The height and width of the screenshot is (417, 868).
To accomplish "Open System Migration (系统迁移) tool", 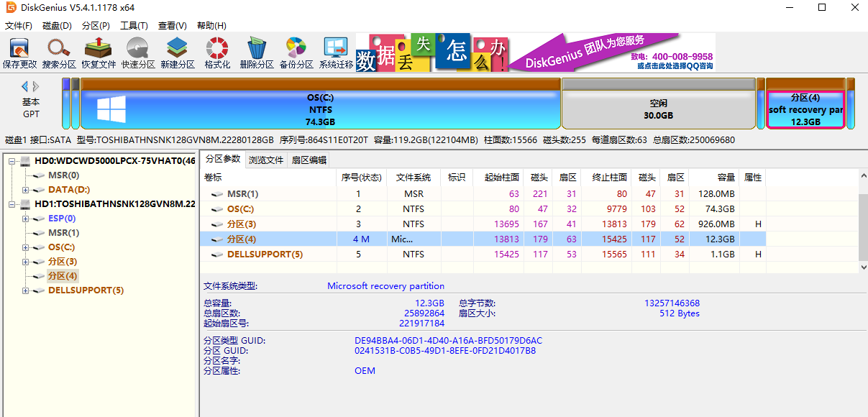I will 336,53.
